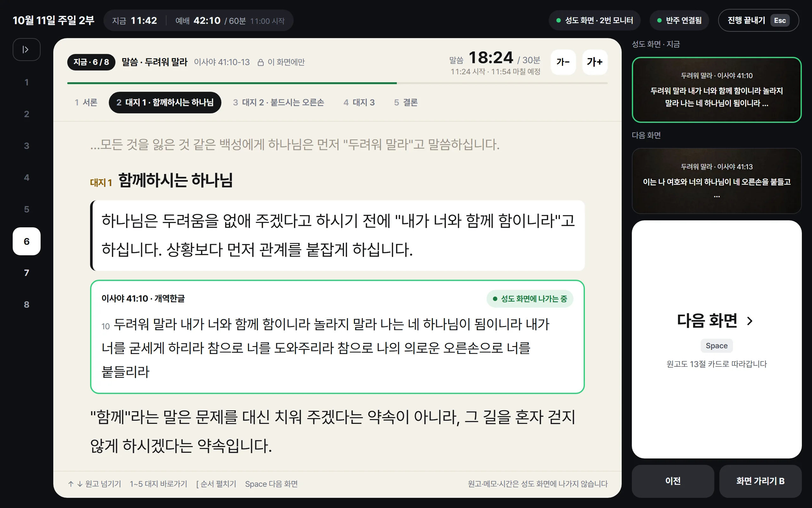Go back with the 이전 button
812x508 pixels.
pyautogui.click(x=673, y=481)
